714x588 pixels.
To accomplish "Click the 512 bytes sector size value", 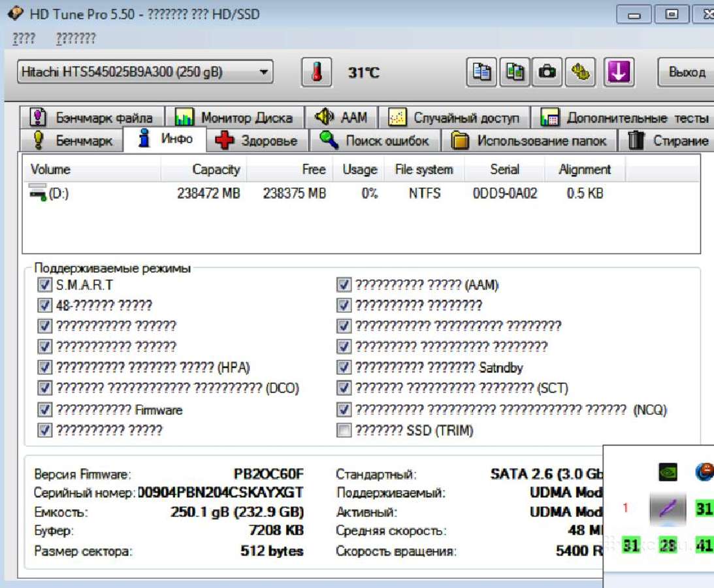I will click(x=272, y=551).
